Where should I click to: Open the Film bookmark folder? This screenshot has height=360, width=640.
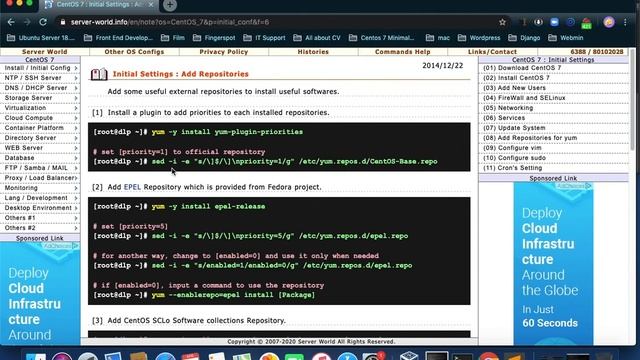173,38
